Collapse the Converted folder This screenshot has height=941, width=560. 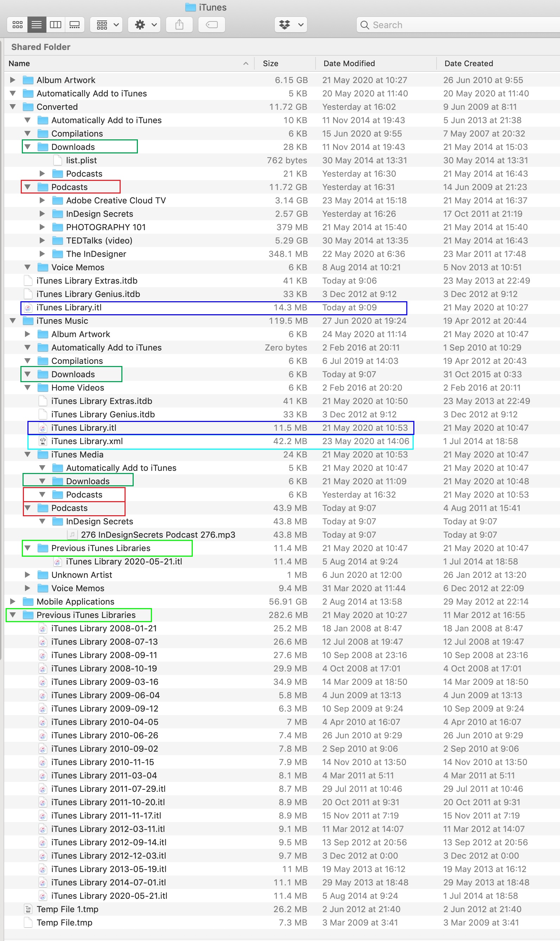[12, 107]
